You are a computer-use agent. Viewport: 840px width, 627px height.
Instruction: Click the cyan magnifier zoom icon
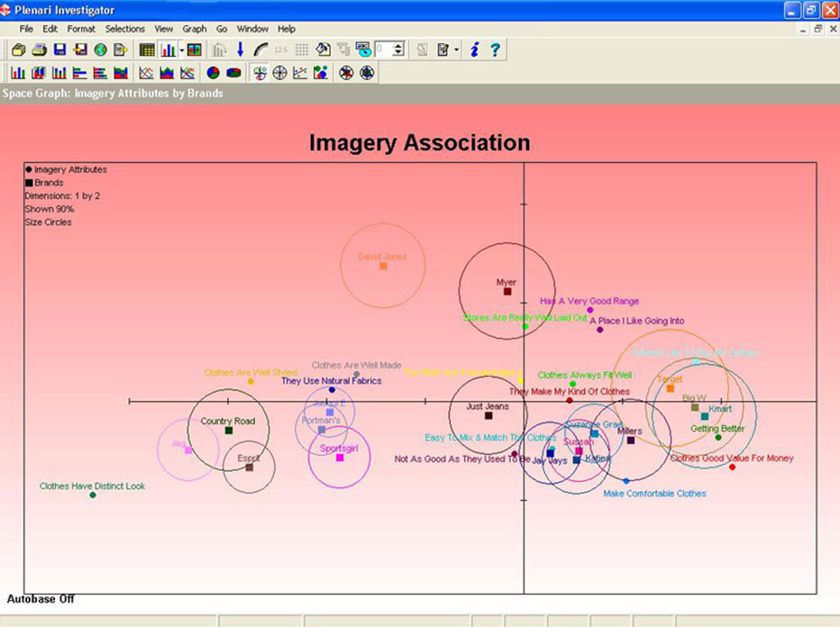(363, 50)
